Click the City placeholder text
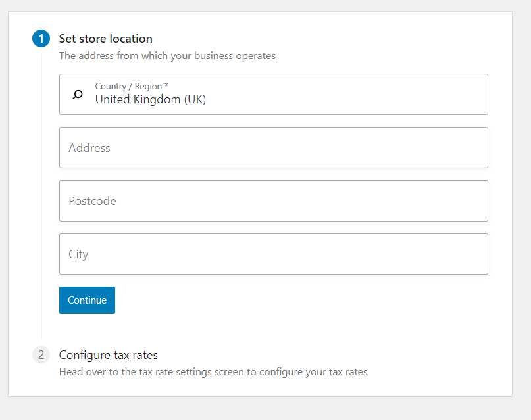The image size is (531, 420). click(78, 254)
